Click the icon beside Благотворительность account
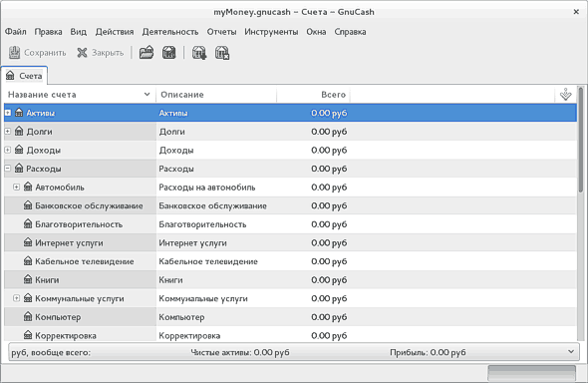The width and height of the screenshot is (588, 383). [x=28, y=224]
